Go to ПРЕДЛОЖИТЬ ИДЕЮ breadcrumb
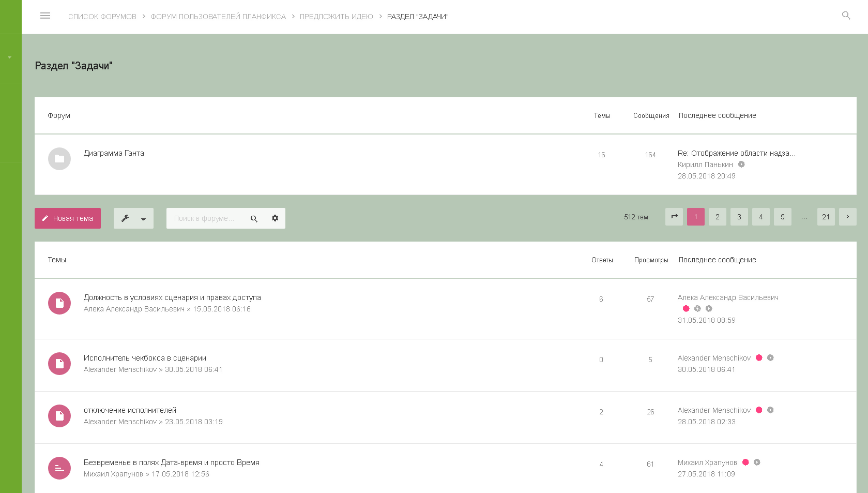Image resolution: width=868 pixels, height=493 pixels. [x=337, y=17]
